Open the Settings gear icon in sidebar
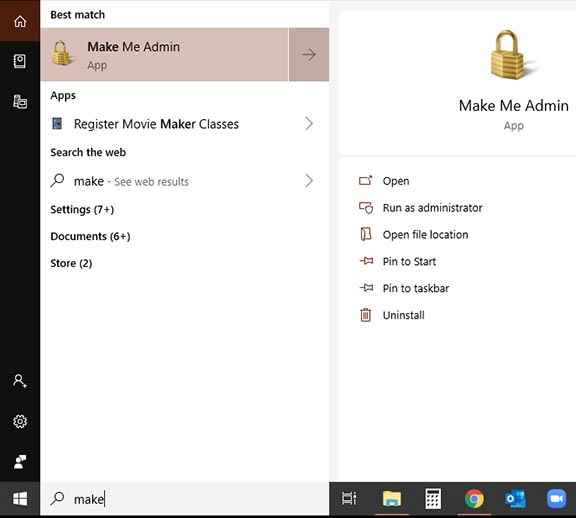The width and height of the screenshot is (576, 518). pyautogui.click(x=20, y=421)
